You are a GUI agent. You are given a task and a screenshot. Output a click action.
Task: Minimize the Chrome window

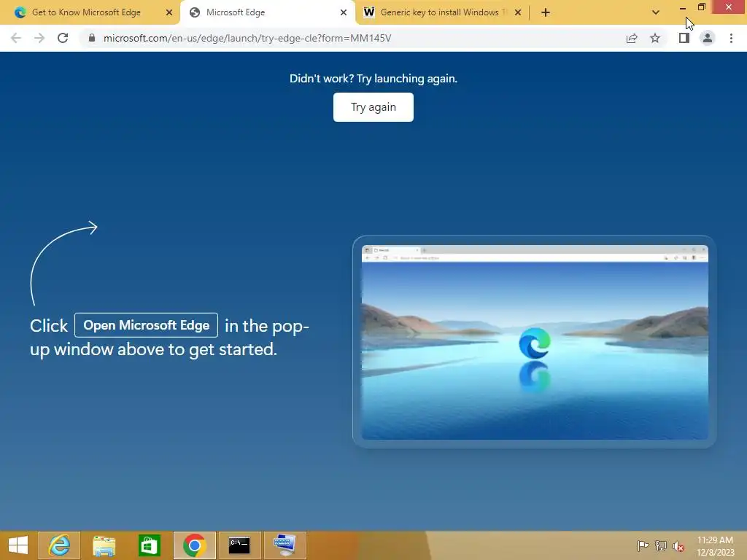(683, 7)
